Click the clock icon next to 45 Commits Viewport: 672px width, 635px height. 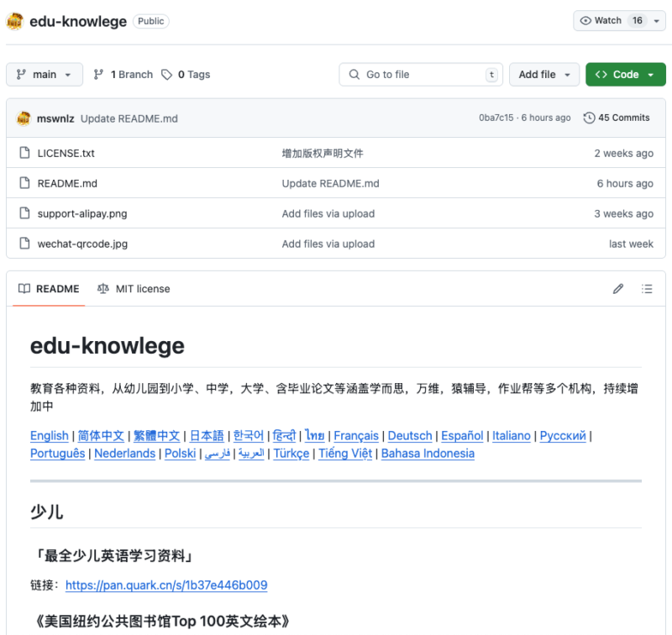pyautogui.click(x=589, y=118)
